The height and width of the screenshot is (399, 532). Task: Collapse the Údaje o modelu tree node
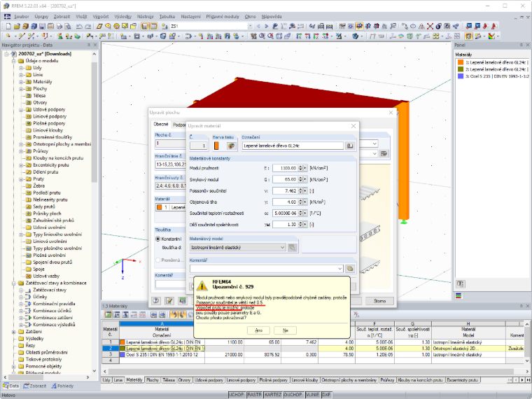pyautogui.click(x=13, y=61)
